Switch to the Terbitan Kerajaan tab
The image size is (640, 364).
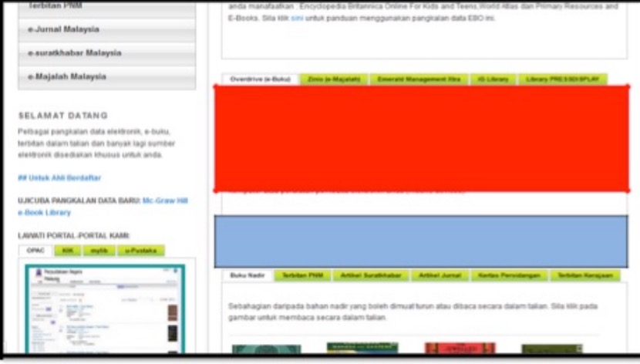tap(585, 275)
